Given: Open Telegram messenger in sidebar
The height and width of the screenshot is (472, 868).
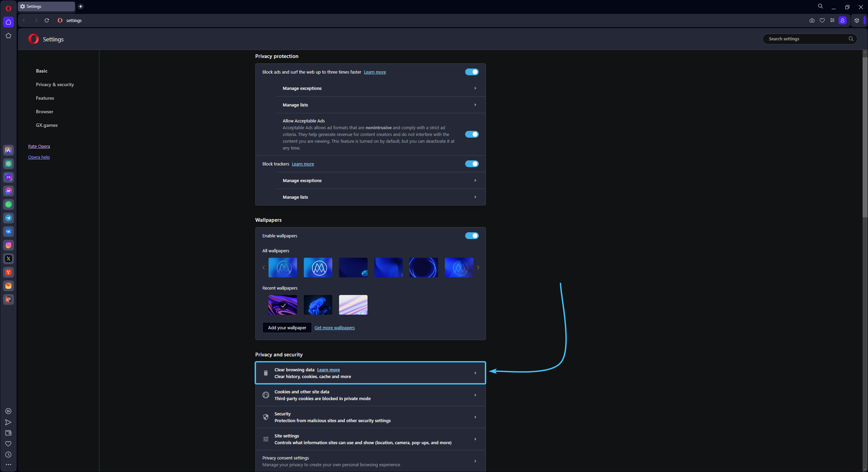Looking at the screenshot, I should pyautogui.click(x=8, y=218).
